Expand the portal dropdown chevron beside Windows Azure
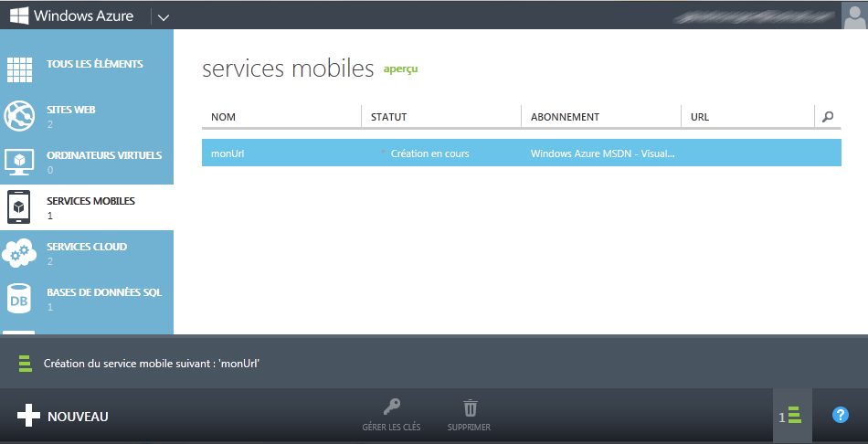The width and height of the screenshot is (868, 444). [x=163, y=17]
